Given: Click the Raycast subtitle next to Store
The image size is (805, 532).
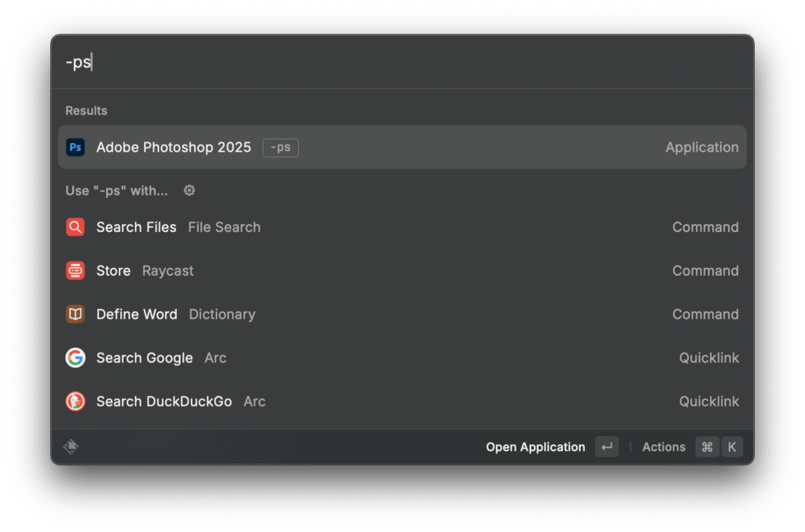Looking at the screenshot, I should (x=168, y=270).
